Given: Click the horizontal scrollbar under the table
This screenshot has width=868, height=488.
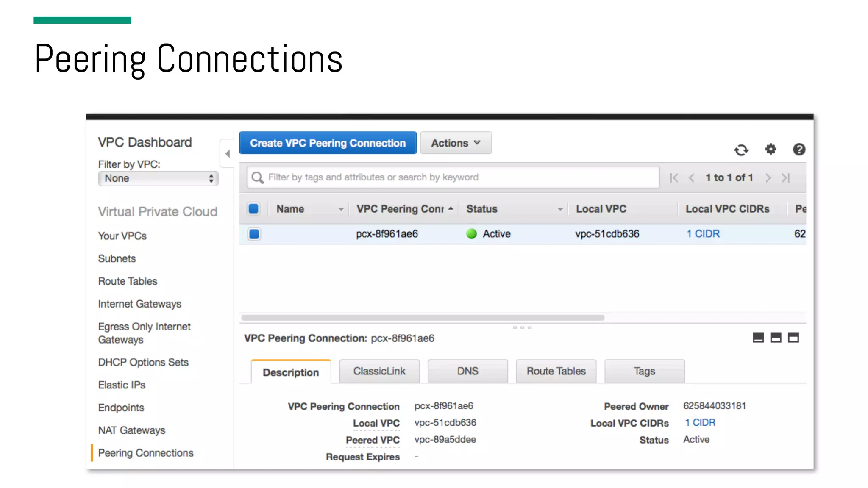Looking at the screenshot, I should click(423, 318).
